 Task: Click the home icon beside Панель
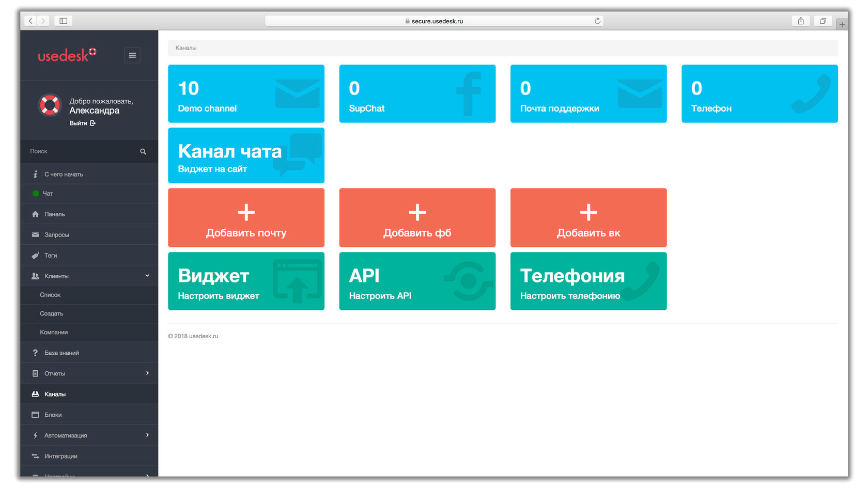[x=35, y=214]
